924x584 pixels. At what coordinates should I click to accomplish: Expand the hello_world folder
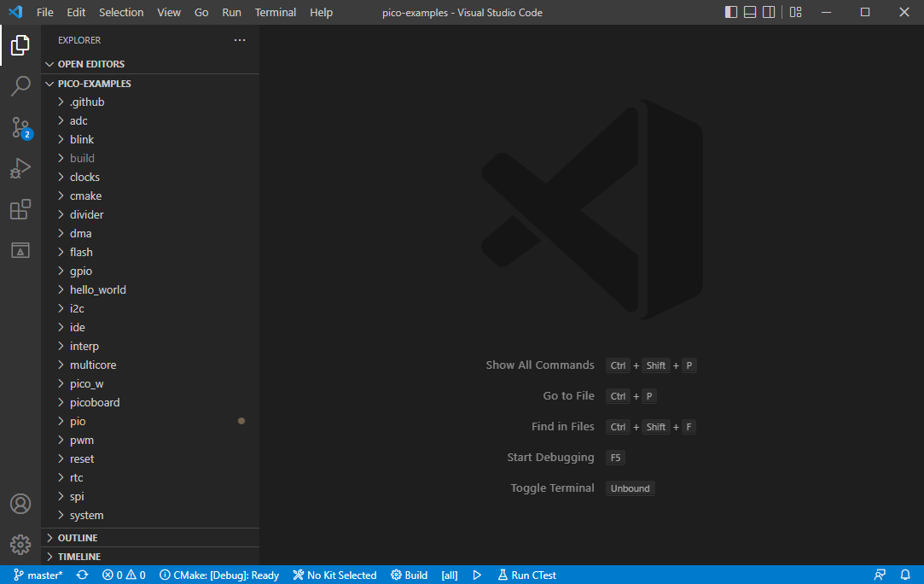pyautogui.click(x=150, y=289)
